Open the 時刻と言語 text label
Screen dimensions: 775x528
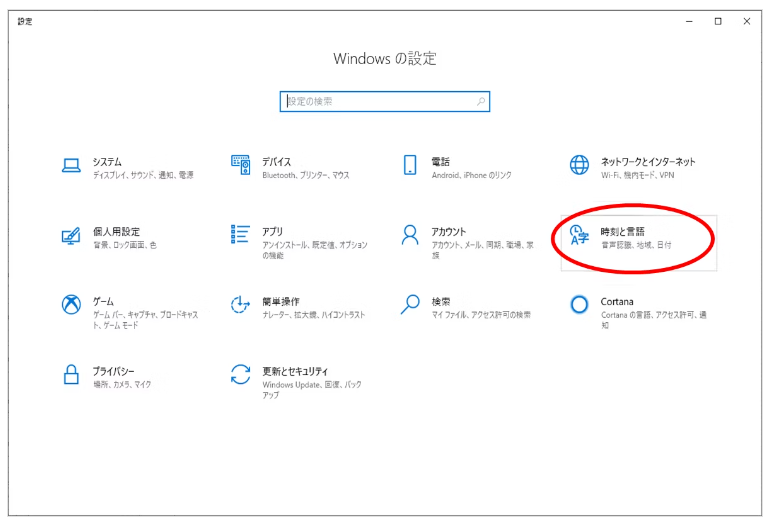click(x=622, y=231)
